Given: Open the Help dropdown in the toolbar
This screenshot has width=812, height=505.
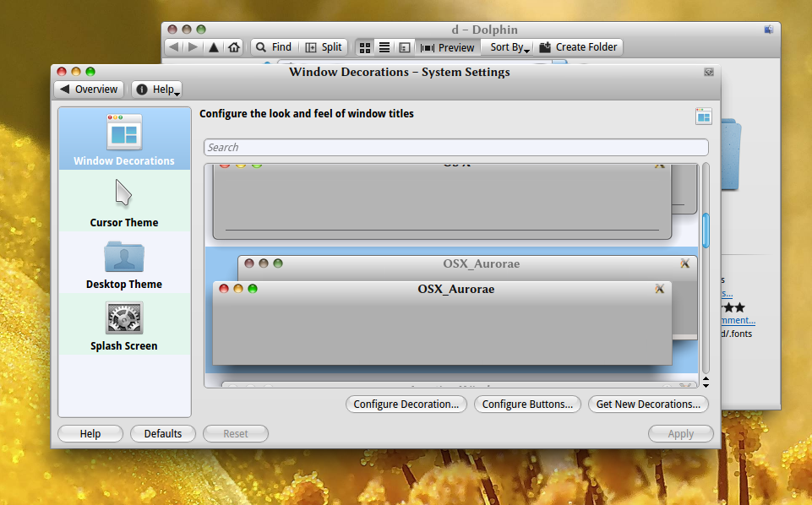Looking at the screenshot, I should tap(157, 89).
